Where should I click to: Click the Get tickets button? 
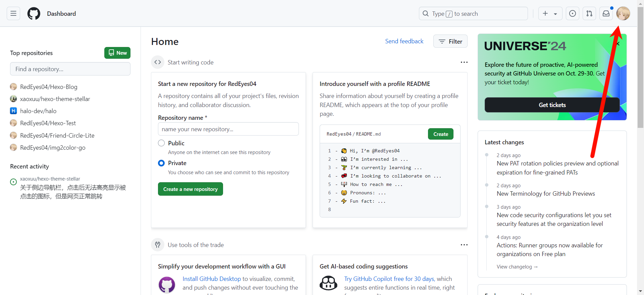[x=552, y=105]
